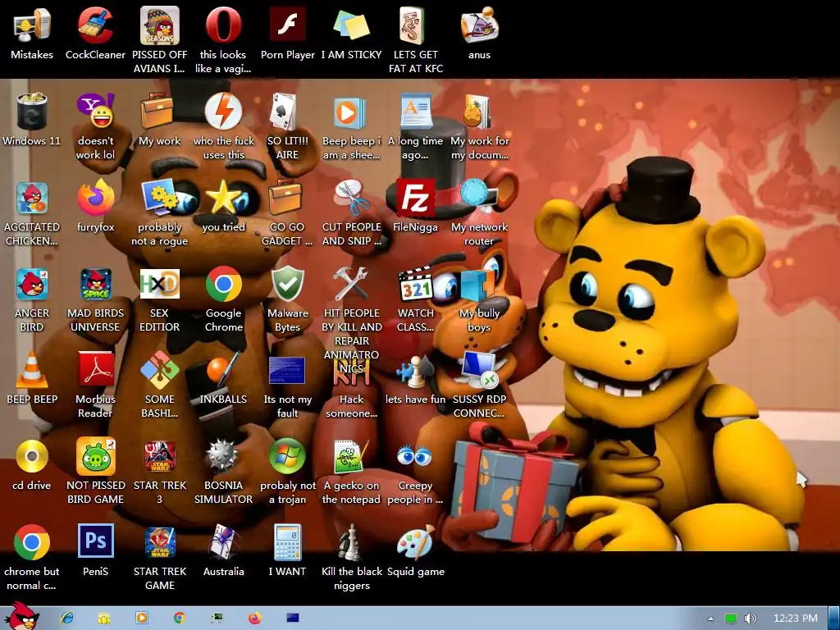Launch the I WANT calculator icon

288,542
